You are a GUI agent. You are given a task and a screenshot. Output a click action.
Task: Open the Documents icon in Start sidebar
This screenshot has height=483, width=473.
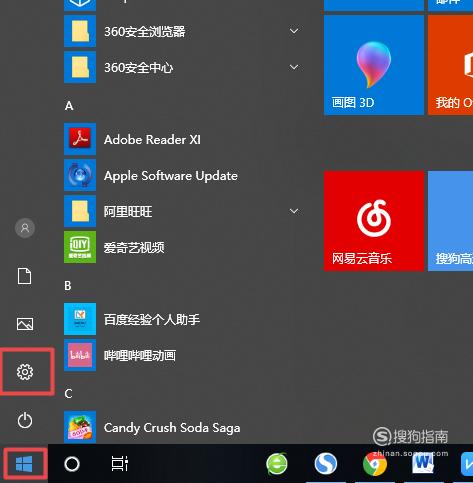(x=25, y=276)
